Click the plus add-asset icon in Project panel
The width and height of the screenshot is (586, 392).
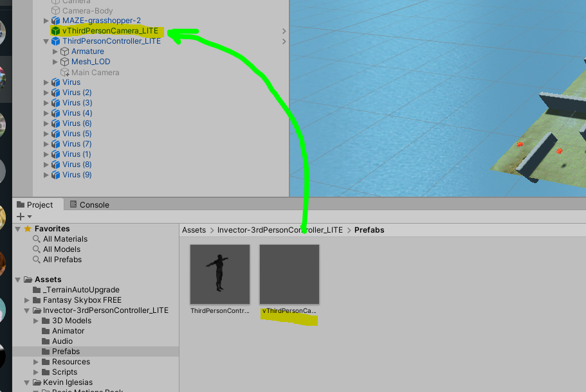click(21, 217)
